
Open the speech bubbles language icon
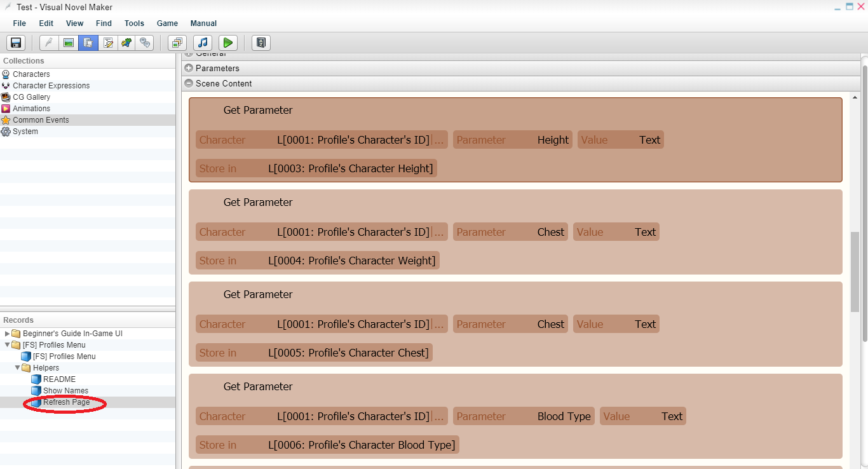(146, 43)
